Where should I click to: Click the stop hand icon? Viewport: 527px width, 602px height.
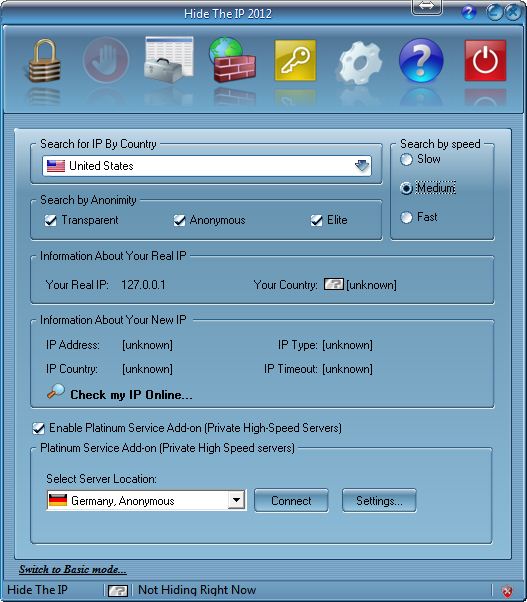pos(106,60)
